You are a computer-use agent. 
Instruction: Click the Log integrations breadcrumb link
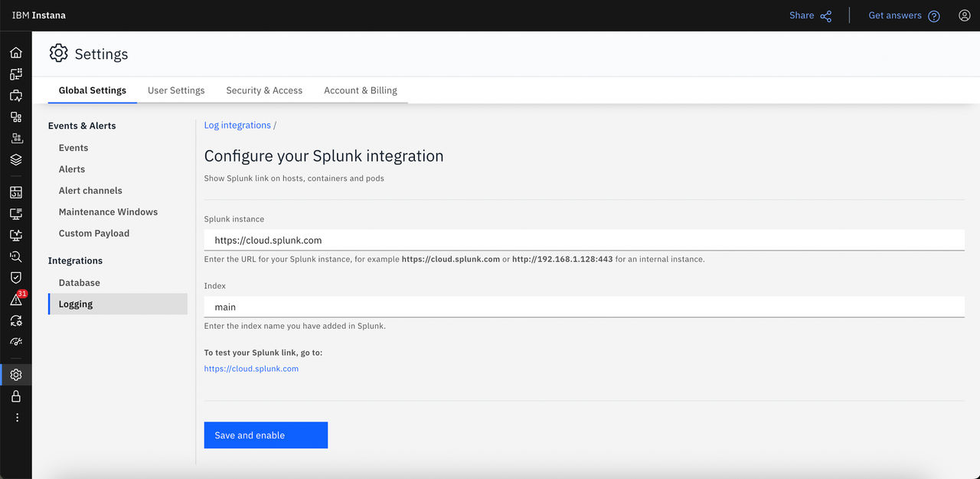237,125
